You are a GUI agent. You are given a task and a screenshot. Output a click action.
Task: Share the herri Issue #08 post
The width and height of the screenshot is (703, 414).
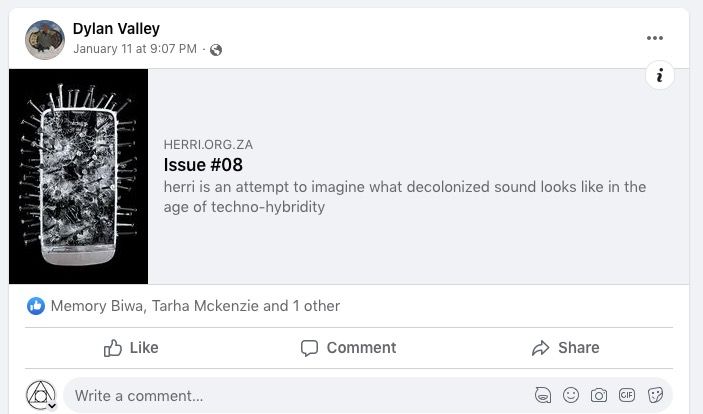point(565,348)
